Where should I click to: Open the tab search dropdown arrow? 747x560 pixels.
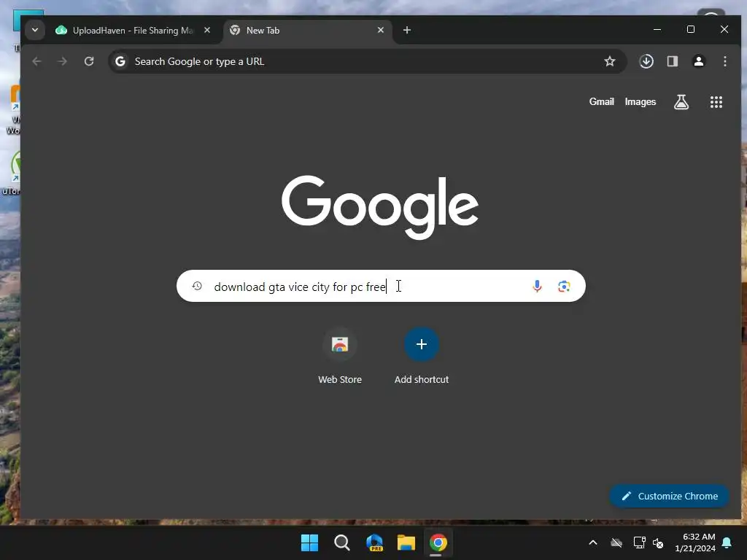coord(35,30)
